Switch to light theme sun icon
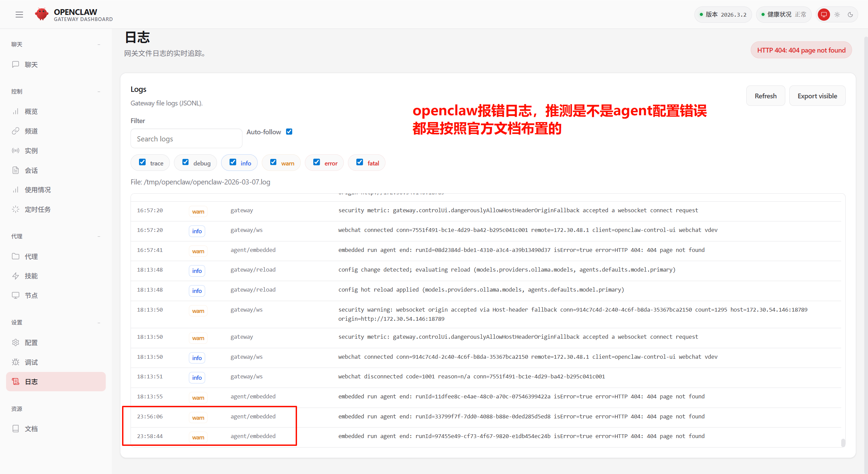The width and height of the screenshot is (868, 474). (x=837, y=15)
